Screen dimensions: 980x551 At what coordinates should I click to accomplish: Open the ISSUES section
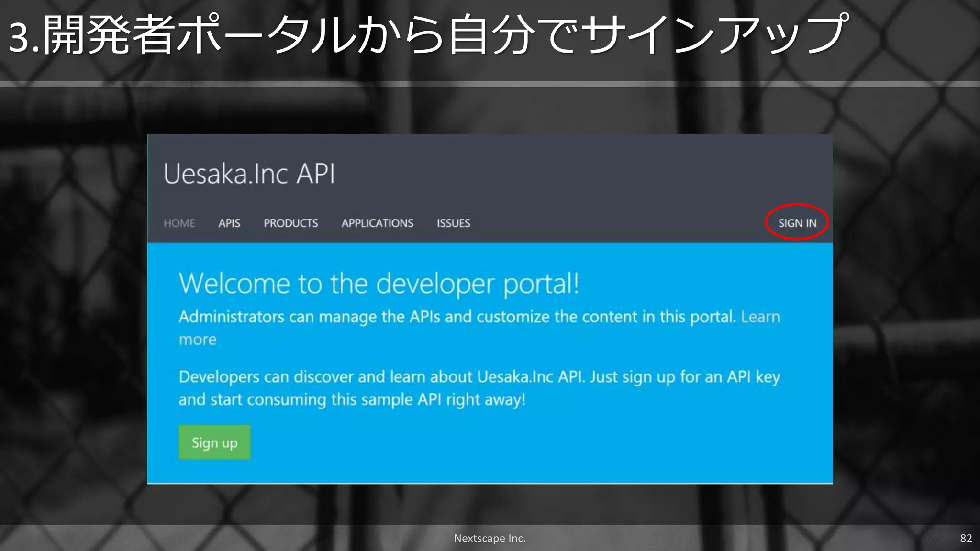pyautogui.click(x=454, y=223)
